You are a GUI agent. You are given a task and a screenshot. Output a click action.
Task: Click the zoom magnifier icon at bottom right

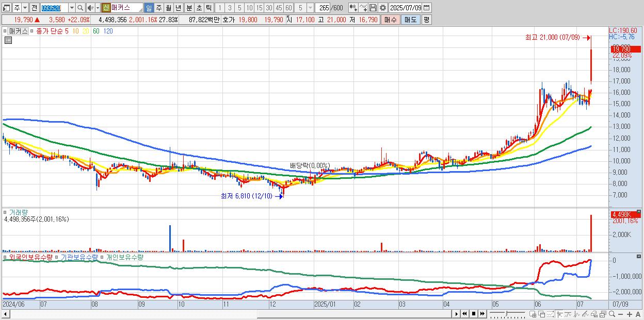[x=612, y=314]
